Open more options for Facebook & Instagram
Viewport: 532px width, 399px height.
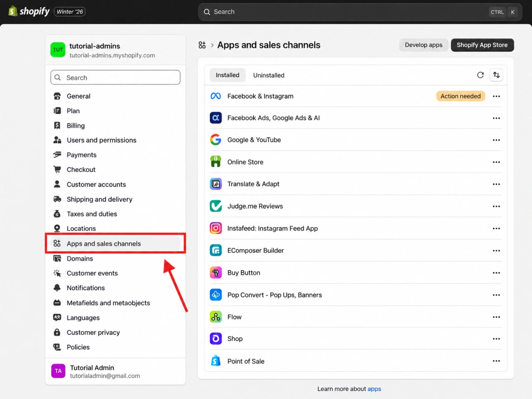(496, 96)
